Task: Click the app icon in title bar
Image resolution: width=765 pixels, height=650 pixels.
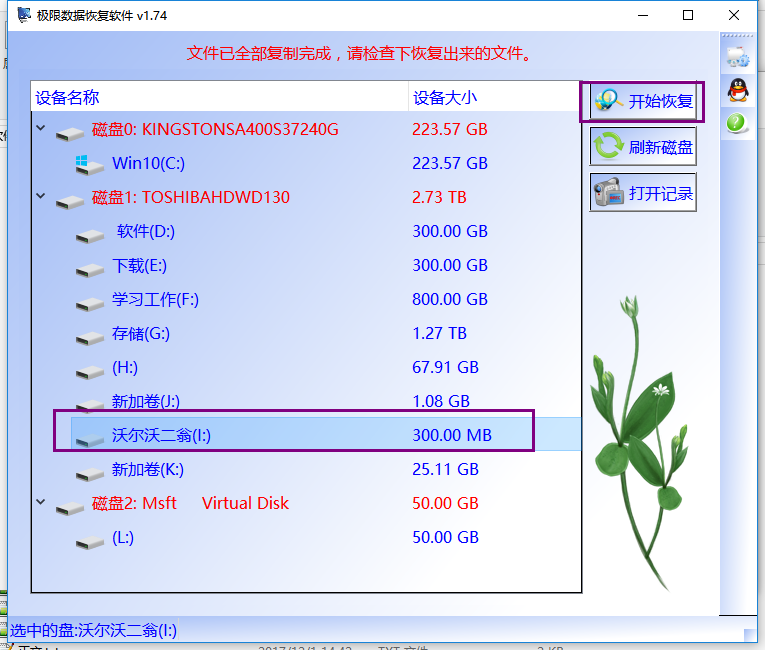Action: tap(23, 15)
